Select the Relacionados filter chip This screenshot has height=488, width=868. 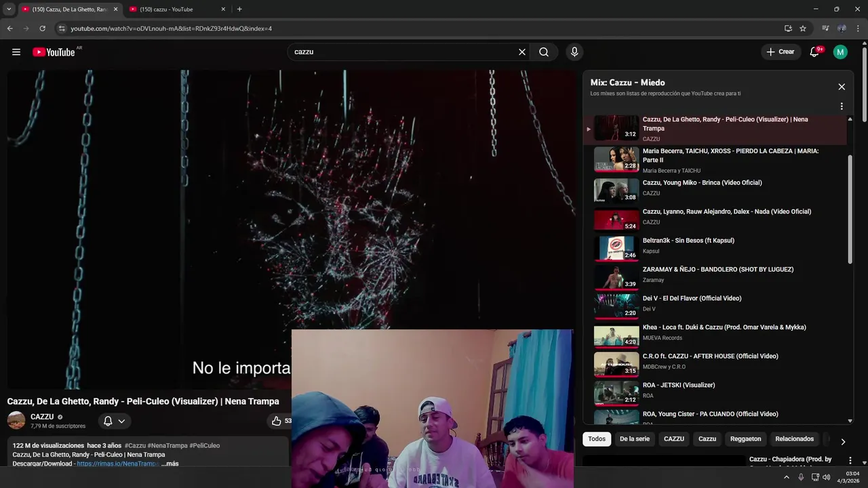tap(795, 439)
